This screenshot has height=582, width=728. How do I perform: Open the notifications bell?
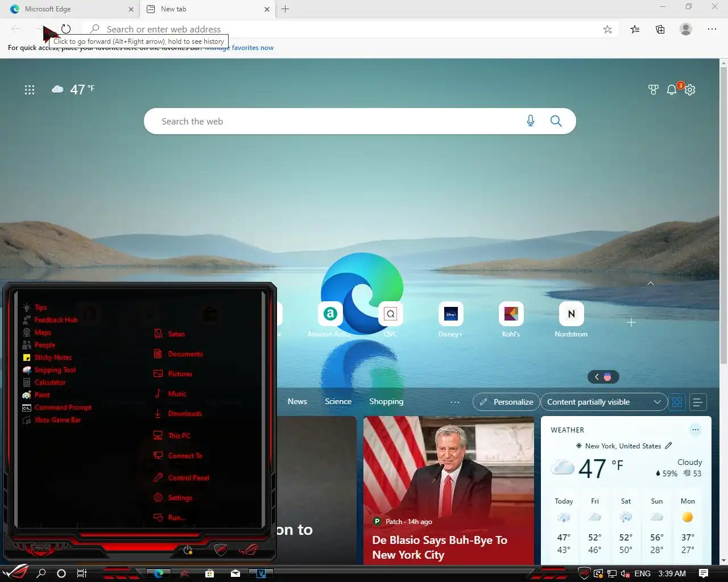(x=672, y=90)
